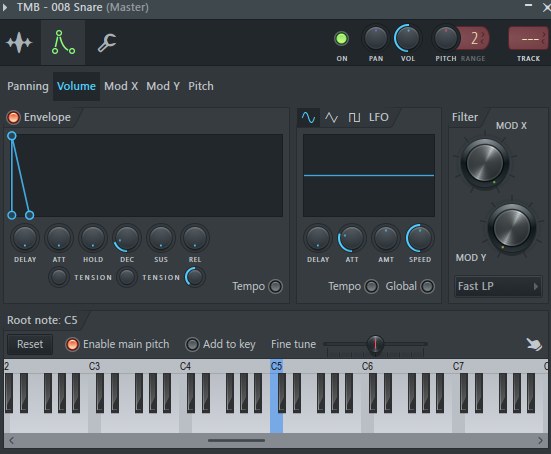Click keyboard scroll left arrow
551x454 pixels.
12,440
